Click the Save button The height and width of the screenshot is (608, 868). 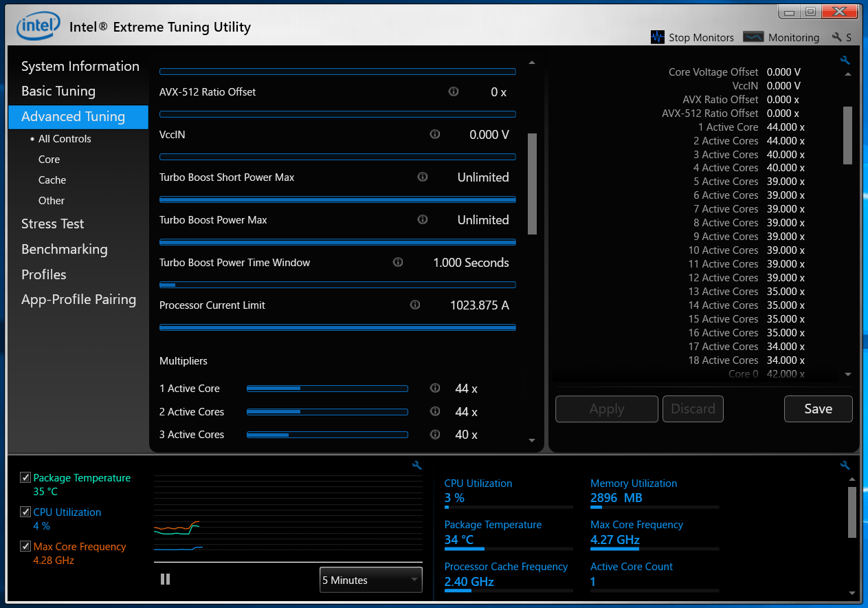(819, 409)
